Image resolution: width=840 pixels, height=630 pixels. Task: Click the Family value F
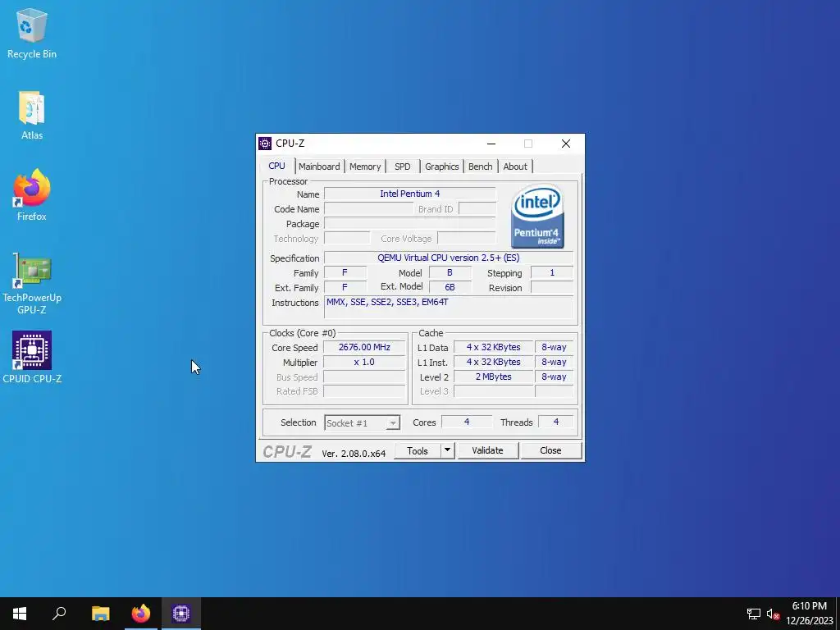(x=345, y=272)
